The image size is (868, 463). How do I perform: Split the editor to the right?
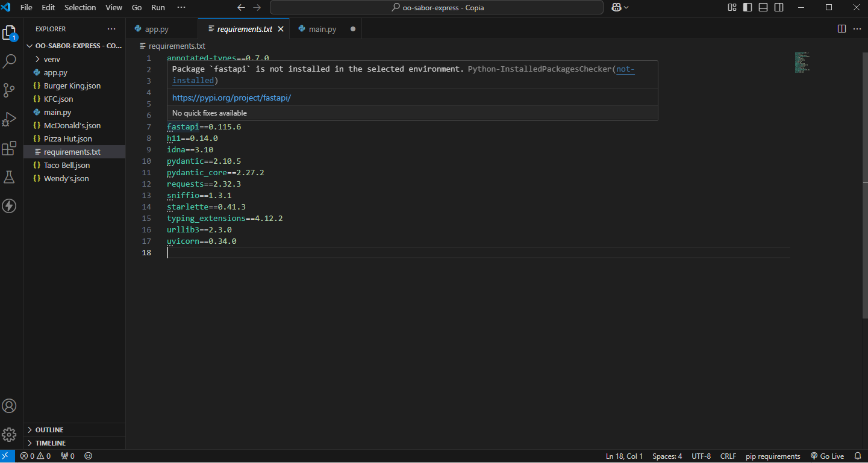pyautogui.click(x=841, y=29)
